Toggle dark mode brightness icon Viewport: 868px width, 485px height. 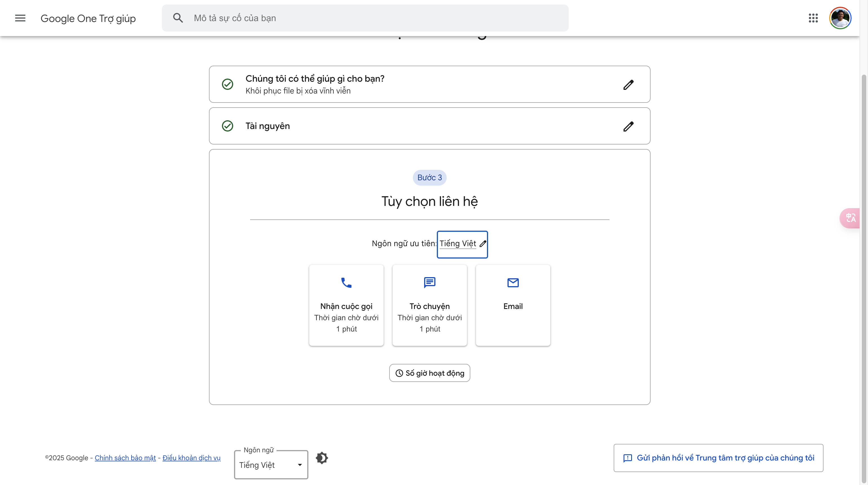tap(321, 458)
